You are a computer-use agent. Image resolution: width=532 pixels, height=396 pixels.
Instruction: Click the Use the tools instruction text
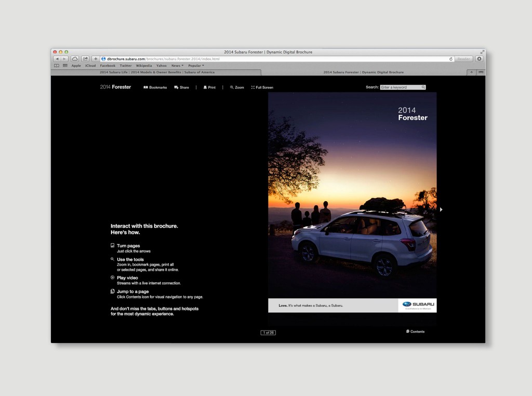click(x=130, y=260)
